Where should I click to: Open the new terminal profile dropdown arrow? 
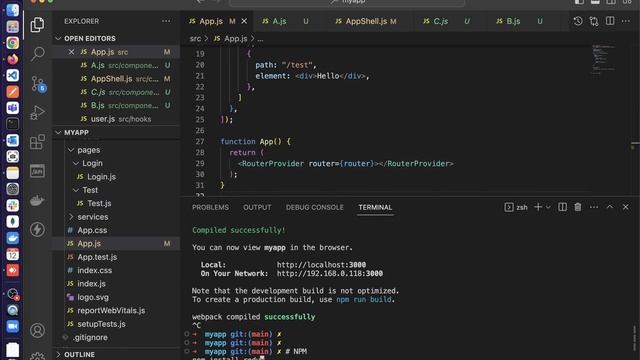(x=548, y=207)
